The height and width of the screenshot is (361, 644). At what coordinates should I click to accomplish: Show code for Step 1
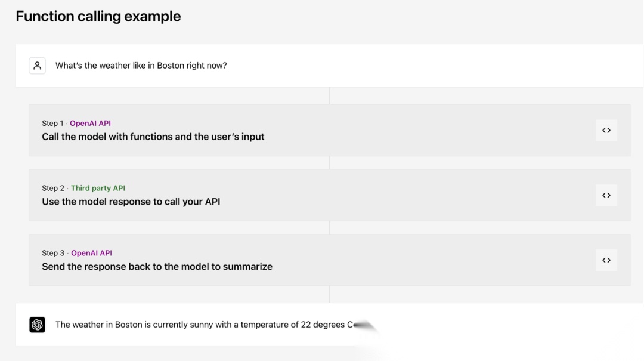point(606,131)
